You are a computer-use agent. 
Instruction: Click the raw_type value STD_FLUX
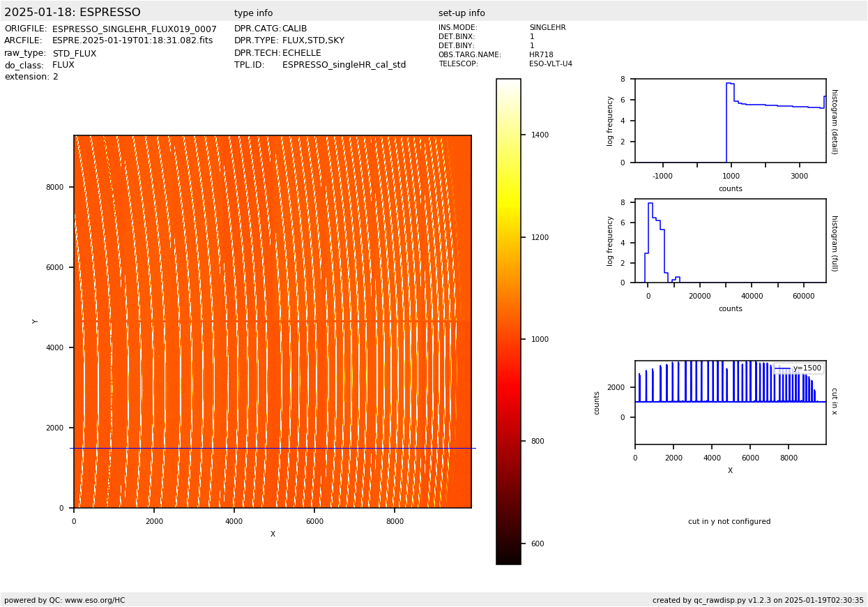point(75,54)
